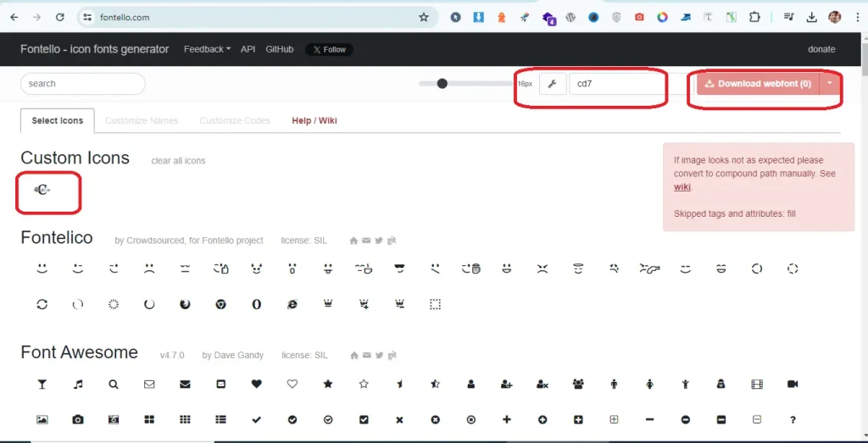
Task: Select the question mark icon
Action: 793,420
